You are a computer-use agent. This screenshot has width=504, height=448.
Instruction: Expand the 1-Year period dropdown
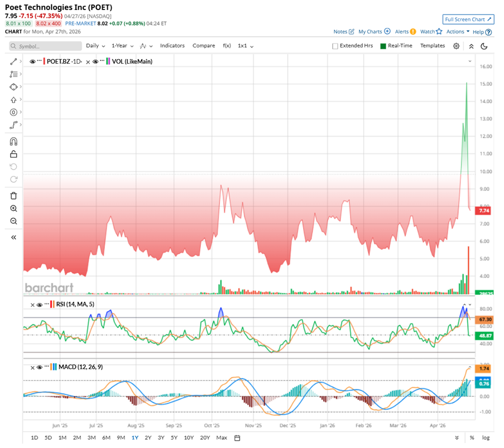pos(122,46)
